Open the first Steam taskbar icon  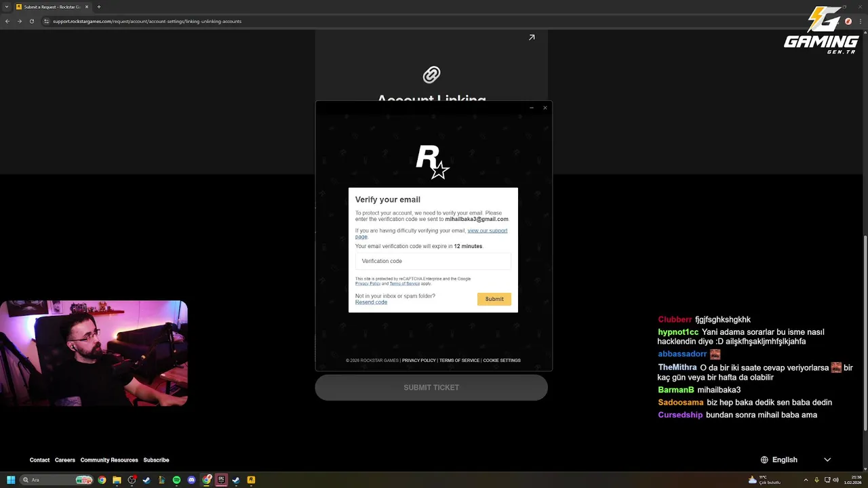pos(146,480)
